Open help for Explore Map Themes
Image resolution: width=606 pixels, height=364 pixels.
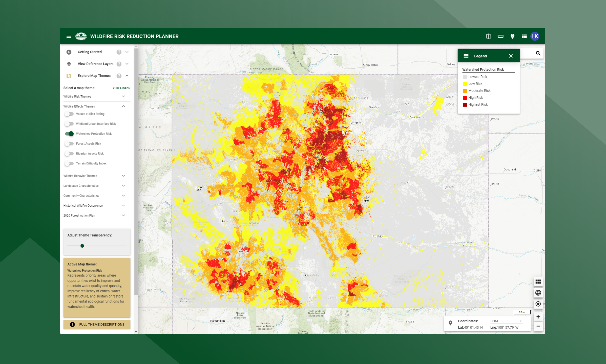coord(119,76)
